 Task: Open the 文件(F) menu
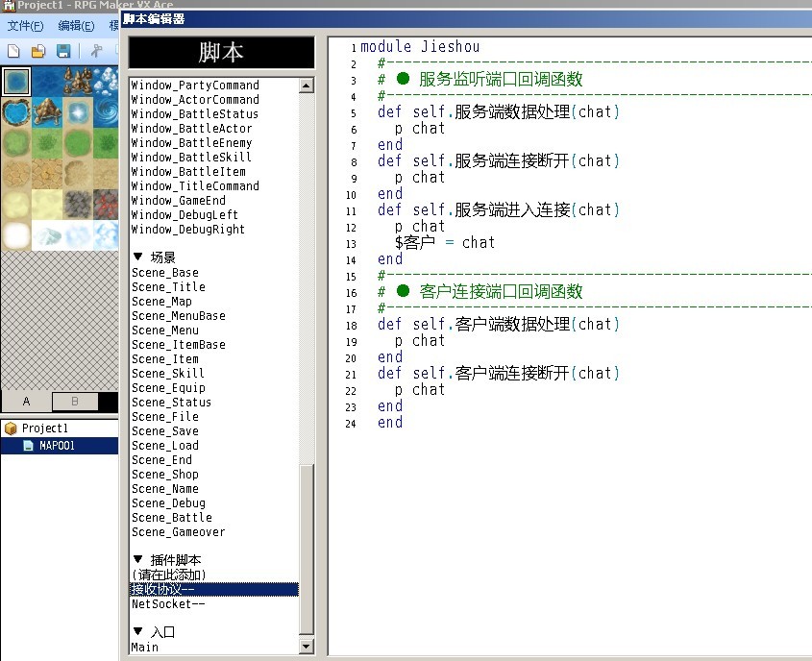click(25, 25)
